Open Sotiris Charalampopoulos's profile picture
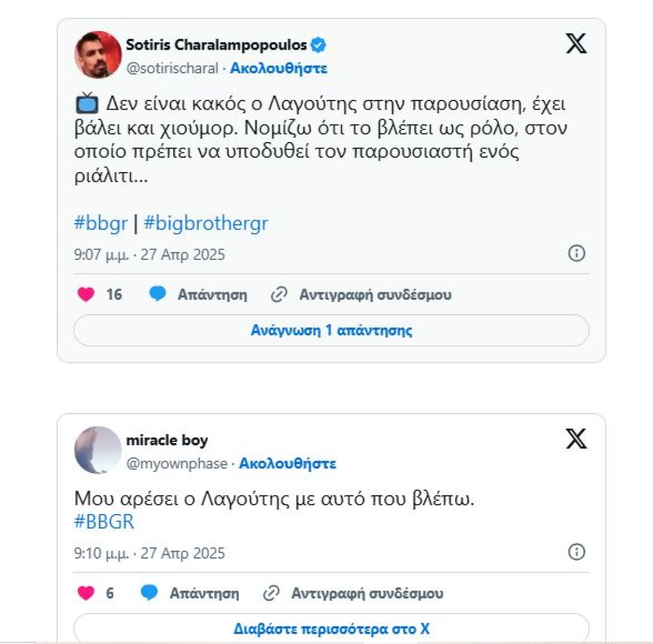 pyautogui.click(x=98, y=55)
